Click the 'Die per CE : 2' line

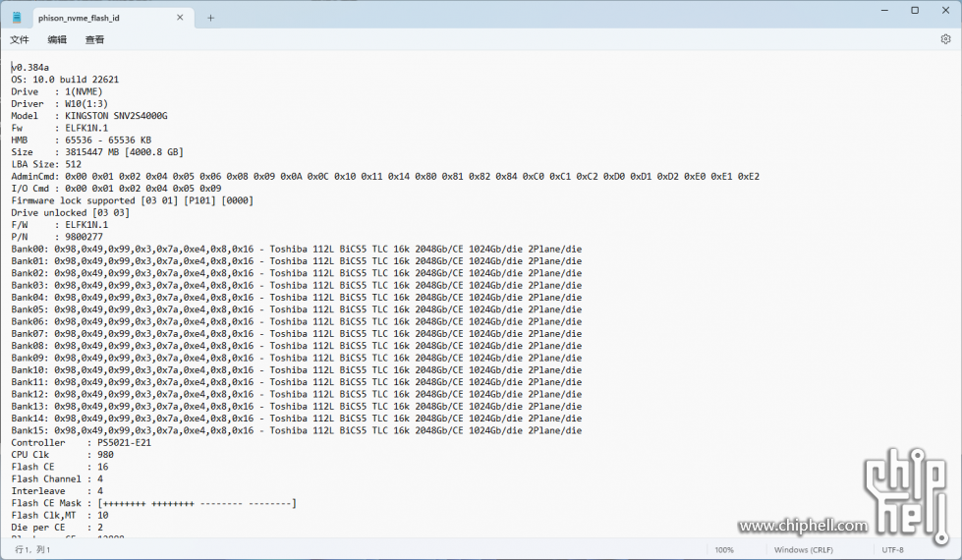(57, 528)
